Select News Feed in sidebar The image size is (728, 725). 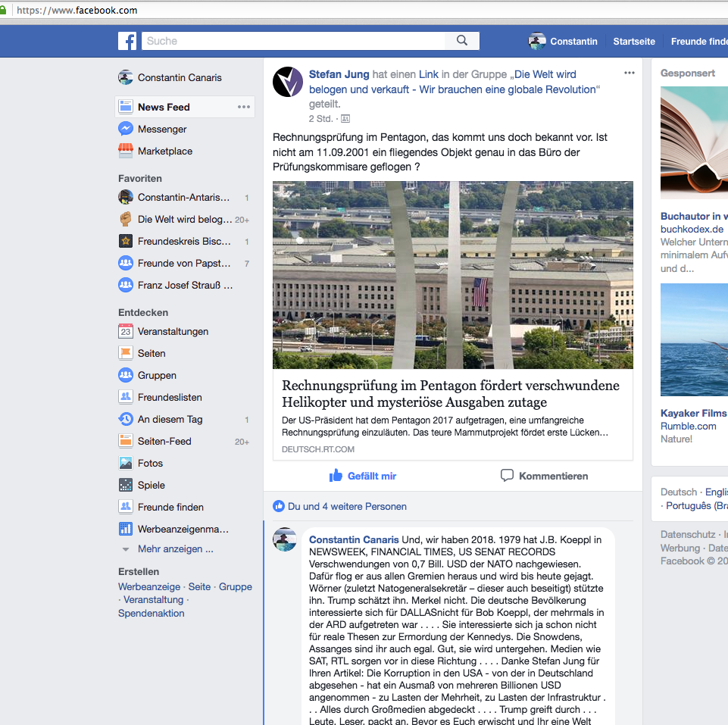click(x=164, y=108)
